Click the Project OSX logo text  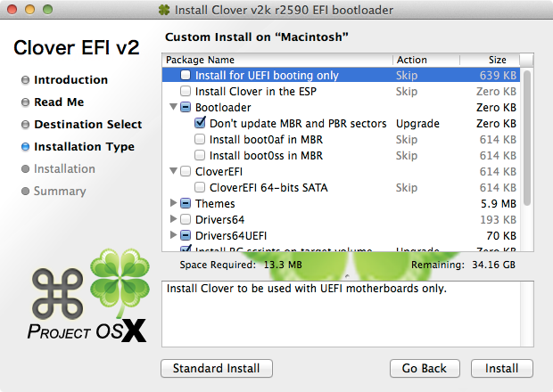[87, 331]
